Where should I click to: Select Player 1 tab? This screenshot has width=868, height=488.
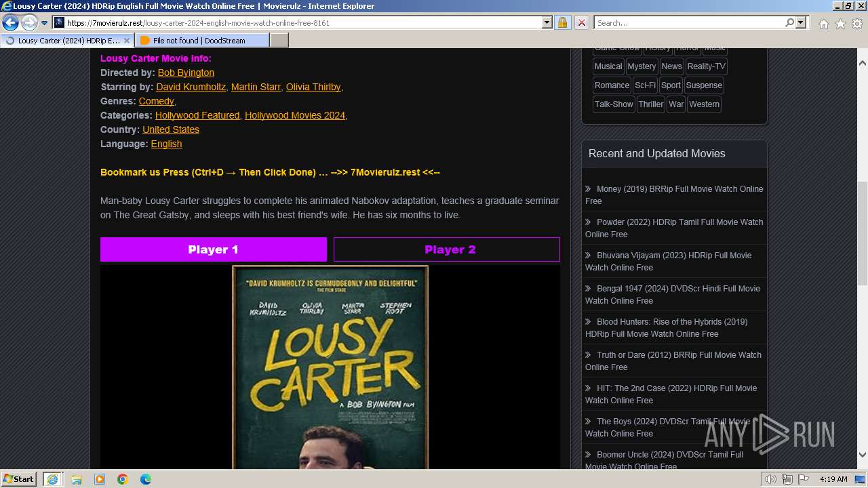click(214, 249)
